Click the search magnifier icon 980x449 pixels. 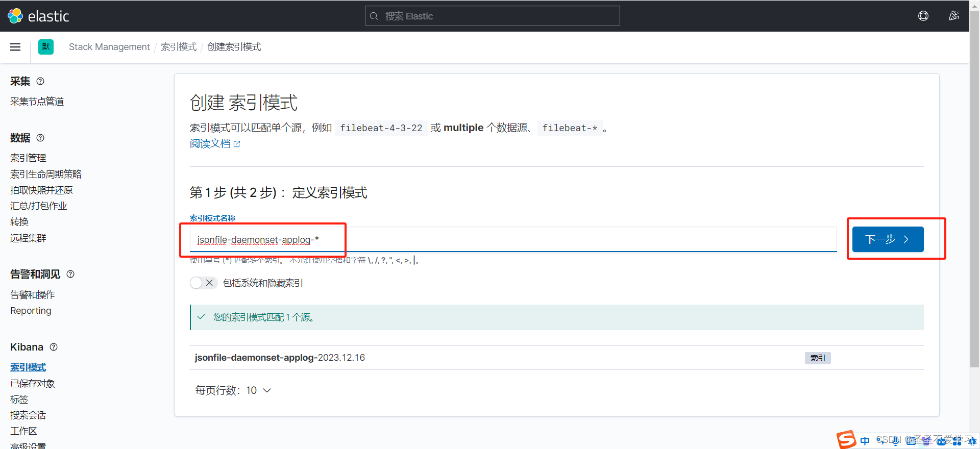coord(374,16)
